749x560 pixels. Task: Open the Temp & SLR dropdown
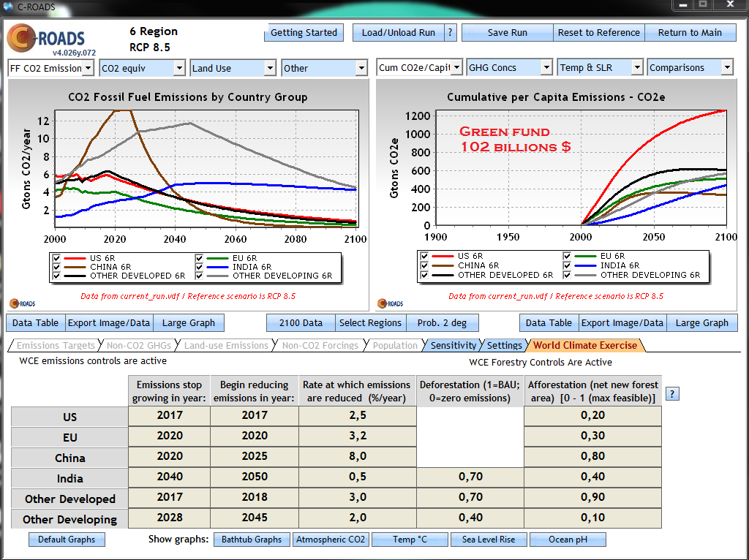(601, 67)
